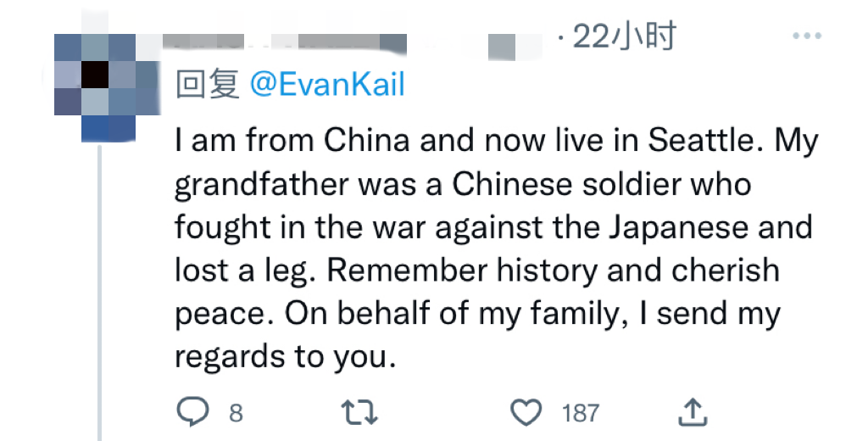
Task: Open the three-dot more options menu
Action: [x=806, y=36]
